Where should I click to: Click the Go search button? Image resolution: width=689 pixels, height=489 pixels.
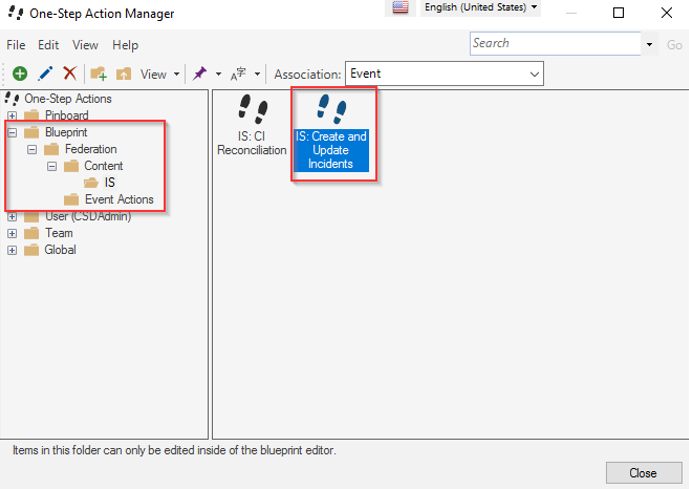[674, 45]
